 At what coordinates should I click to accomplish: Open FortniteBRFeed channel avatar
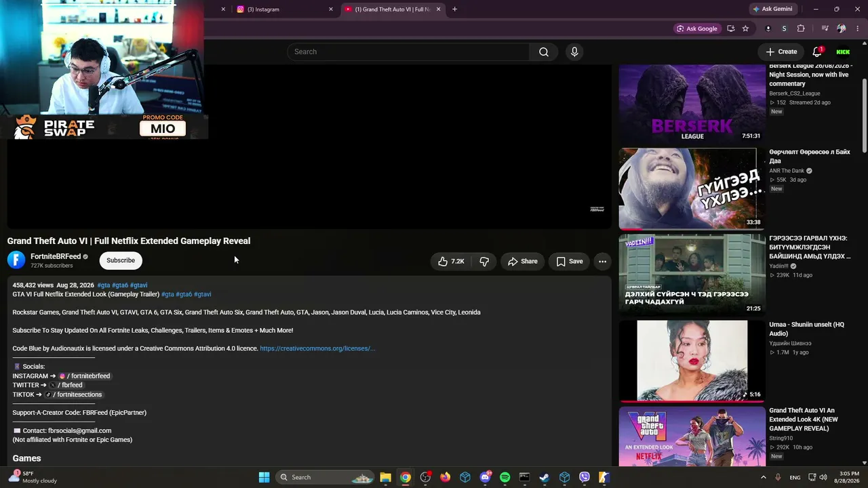pyautogui.click(x=16, y=260)
